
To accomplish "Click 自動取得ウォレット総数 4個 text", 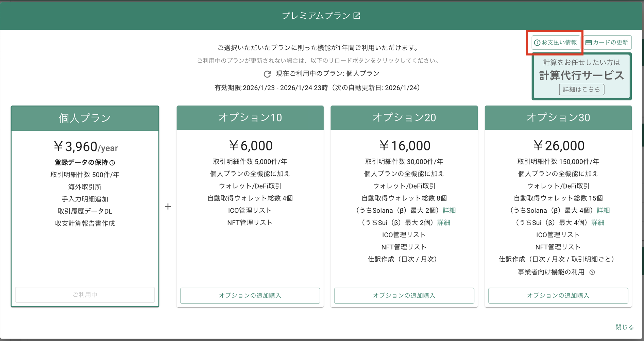I will click(x=250, y=198).
